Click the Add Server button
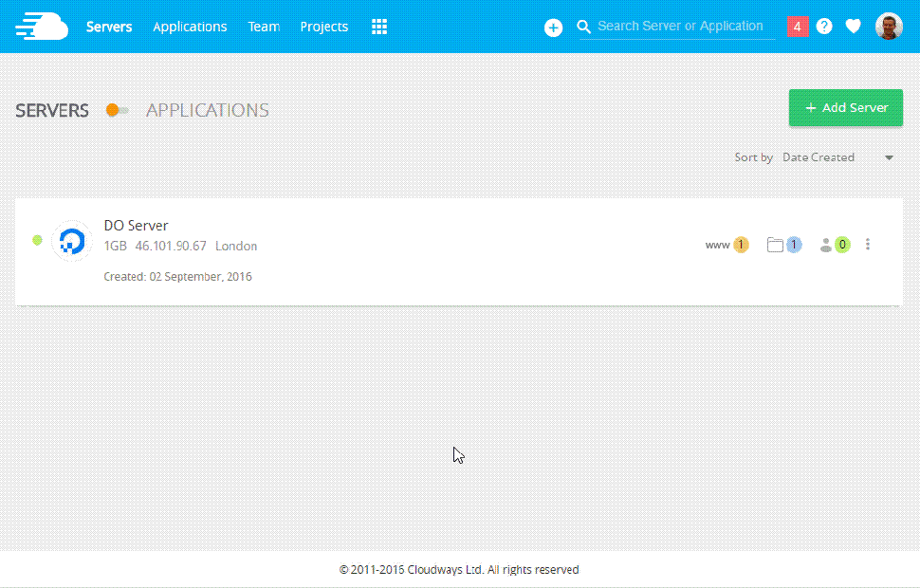Viewport: 920px width, 588px height. [x=845, y=107]
